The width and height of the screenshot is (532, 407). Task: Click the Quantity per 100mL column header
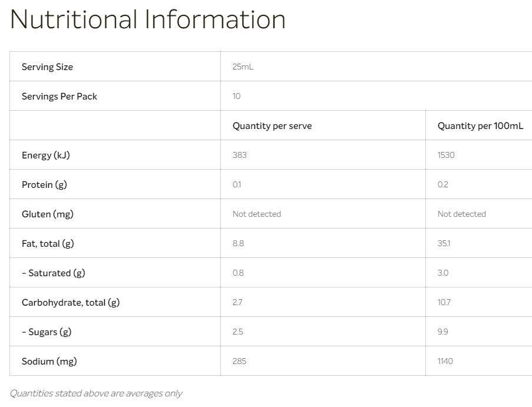coord(480,125)
